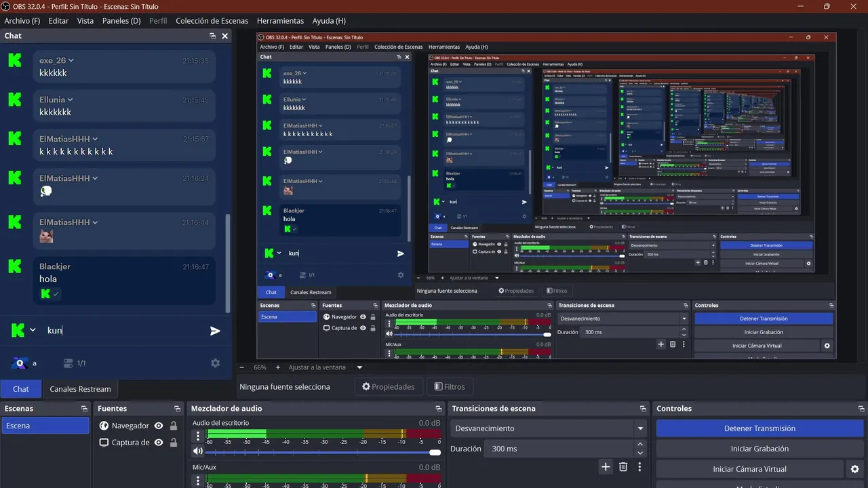
Task: Undock the Escenas panel
Action: (84, 409)
